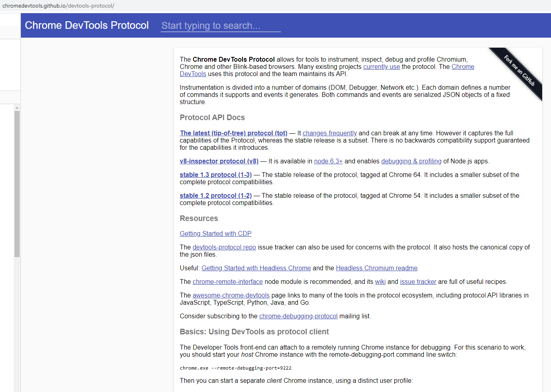Viewport: 551px width, 392px height.
Task: Open the Headless Chromium readme link
Action: pyautogui.click(x=377, y=268)
